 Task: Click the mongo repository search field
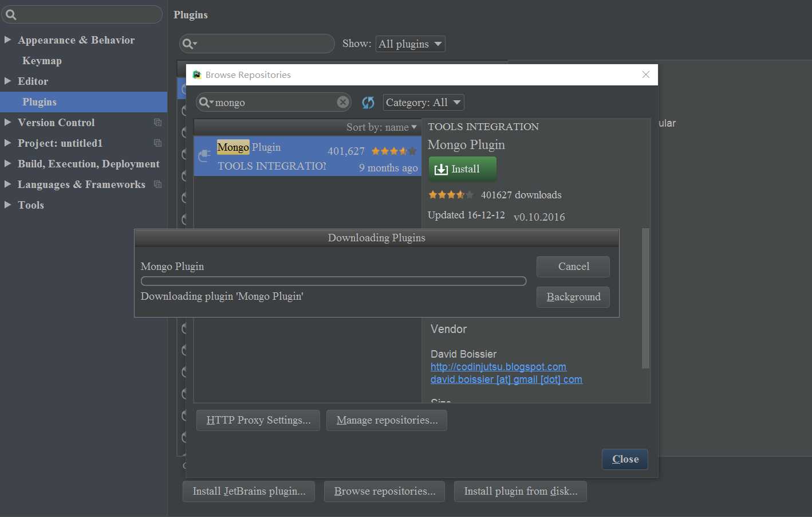[x=274, y=102]
